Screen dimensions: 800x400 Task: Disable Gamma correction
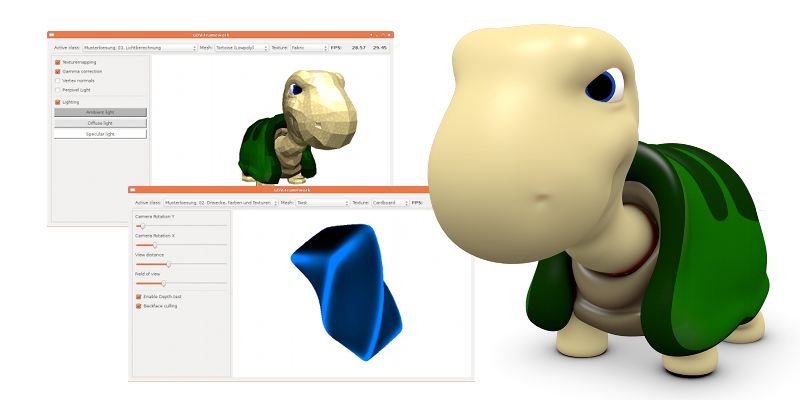tap(58, 72)
